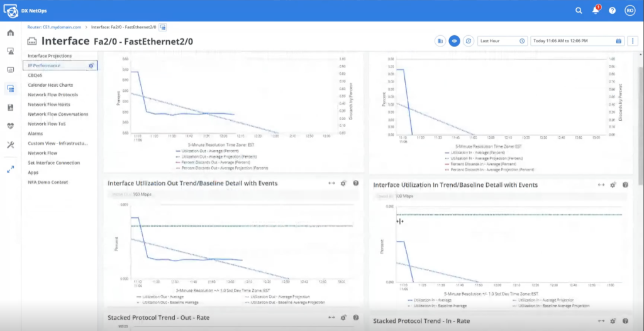The width and height of the screenshot is (644, 331).
Task: Select Calendar Heat Charts in side menu
Action: coord(50,85)
